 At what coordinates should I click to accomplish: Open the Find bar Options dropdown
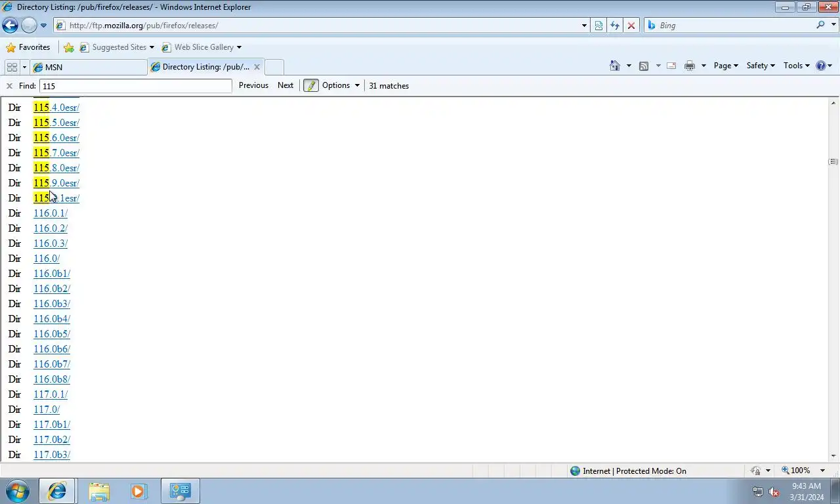(x=341, y=85)
